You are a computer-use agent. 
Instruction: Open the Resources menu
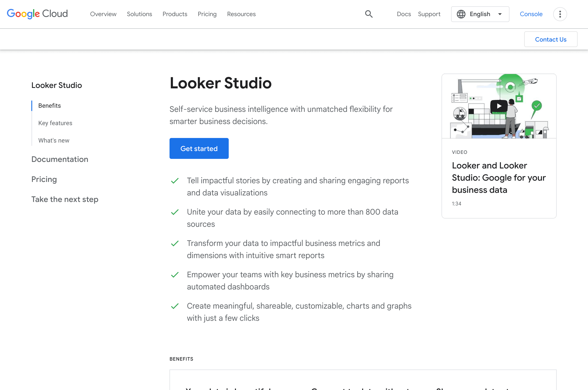point(241,14)
